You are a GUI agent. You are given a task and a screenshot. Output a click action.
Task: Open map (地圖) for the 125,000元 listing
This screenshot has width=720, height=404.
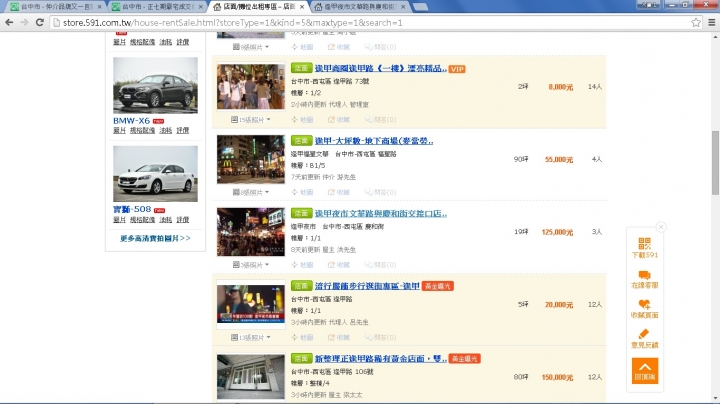[x=303, y=265]
